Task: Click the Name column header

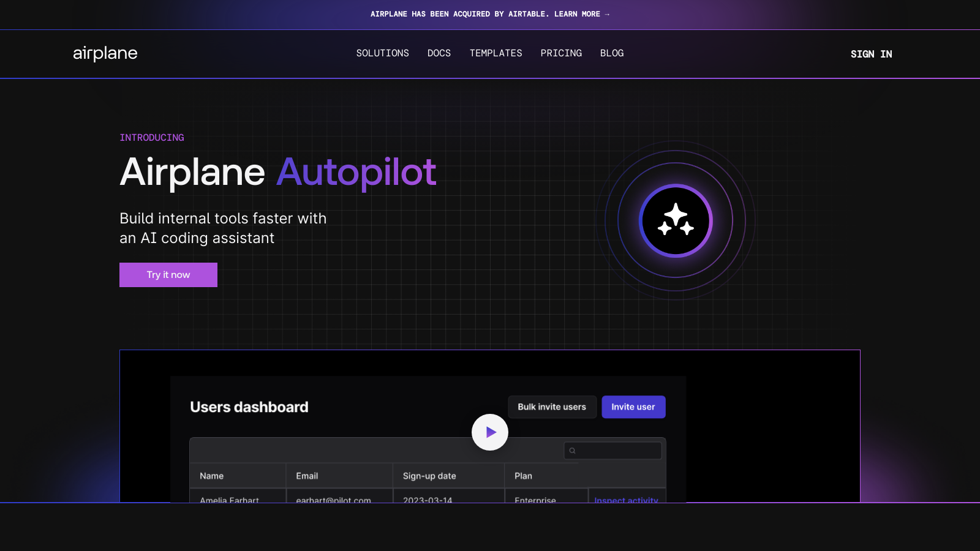Action: (238, 476)
